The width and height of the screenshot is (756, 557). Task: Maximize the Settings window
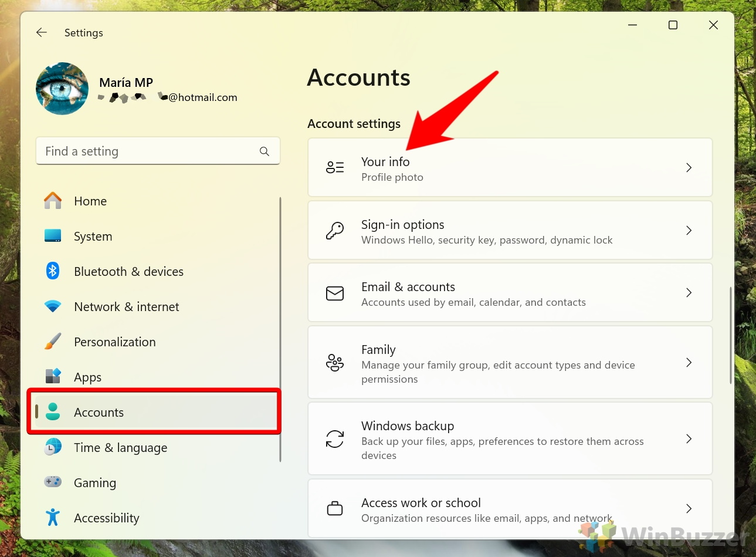click(x=673, y=25)
